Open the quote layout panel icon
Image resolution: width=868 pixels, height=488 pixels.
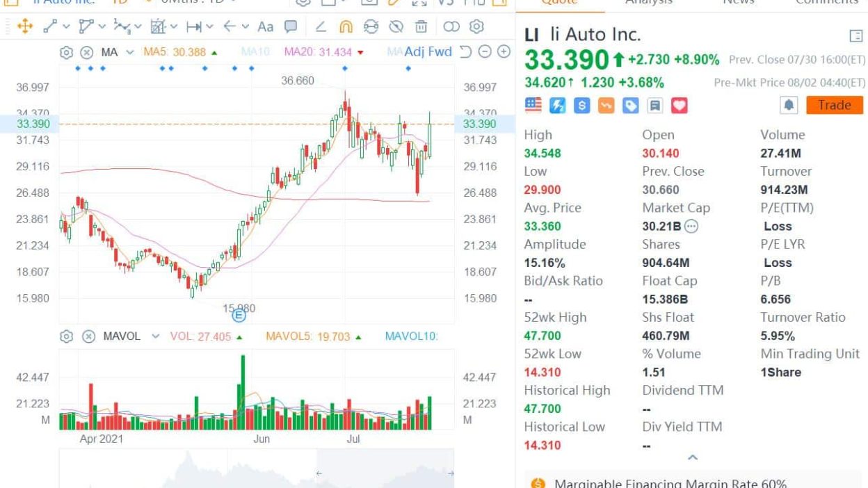click(856, 35)
